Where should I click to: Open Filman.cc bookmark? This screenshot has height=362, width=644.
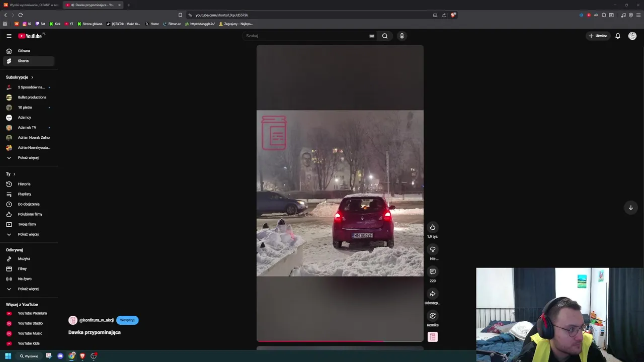172,24
